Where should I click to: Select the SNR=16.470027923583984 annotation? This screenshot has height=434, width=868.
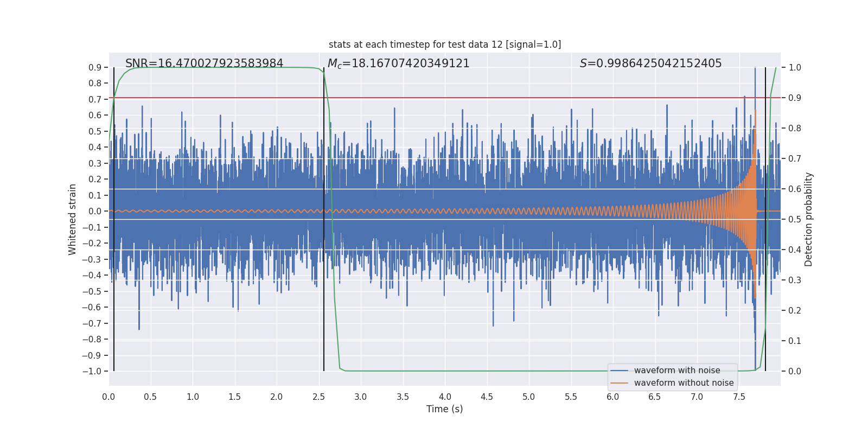(205, 63)
